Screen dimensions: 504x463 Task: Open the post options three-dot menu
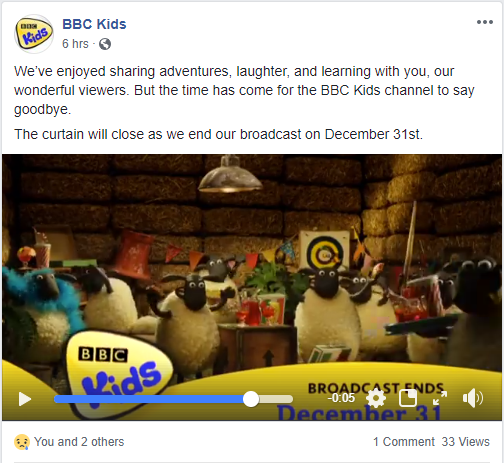click(x=485, y=22)
